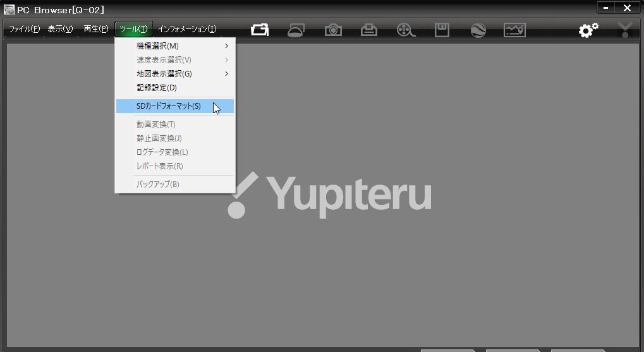Click the レポート表示(R) menu entry
644x352 pixels.
click(175, 166)
